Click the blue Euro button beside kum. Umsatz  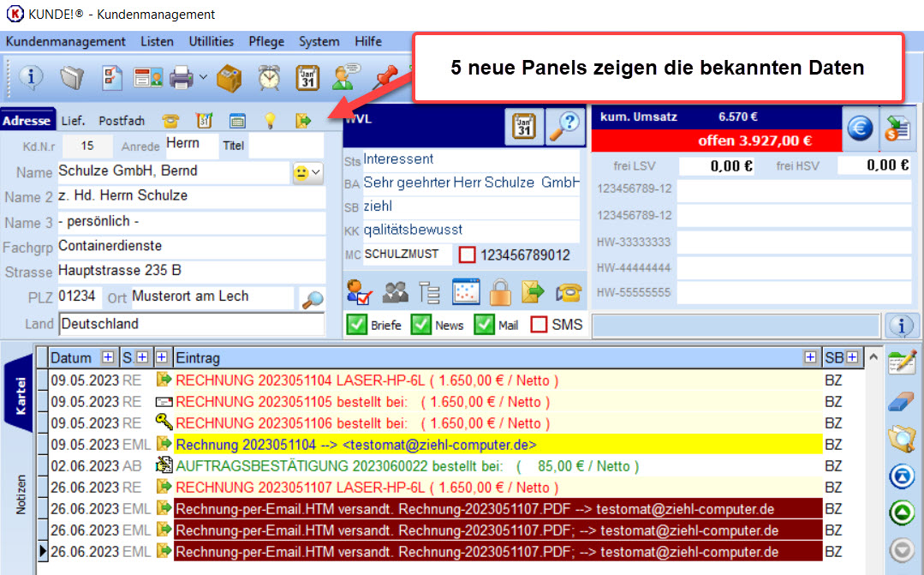click(x=860, y=129)
